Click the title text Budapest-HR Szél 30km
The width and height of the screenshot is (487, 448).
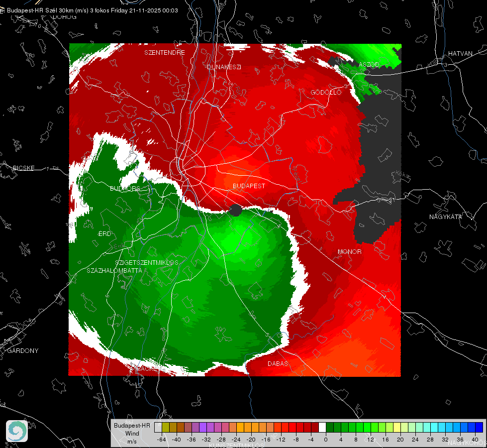tap(39, 10)
